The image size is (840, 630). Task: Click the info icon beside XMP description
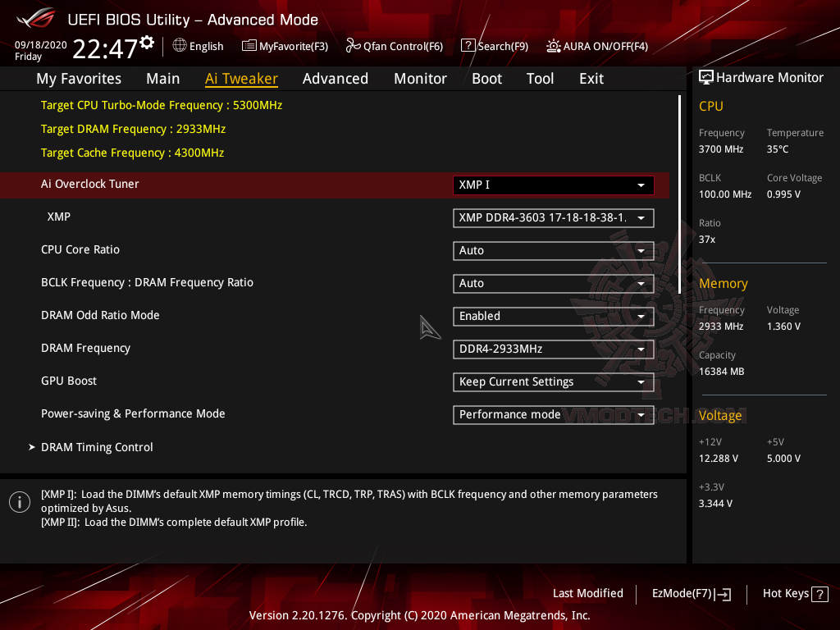pos(19,501)
